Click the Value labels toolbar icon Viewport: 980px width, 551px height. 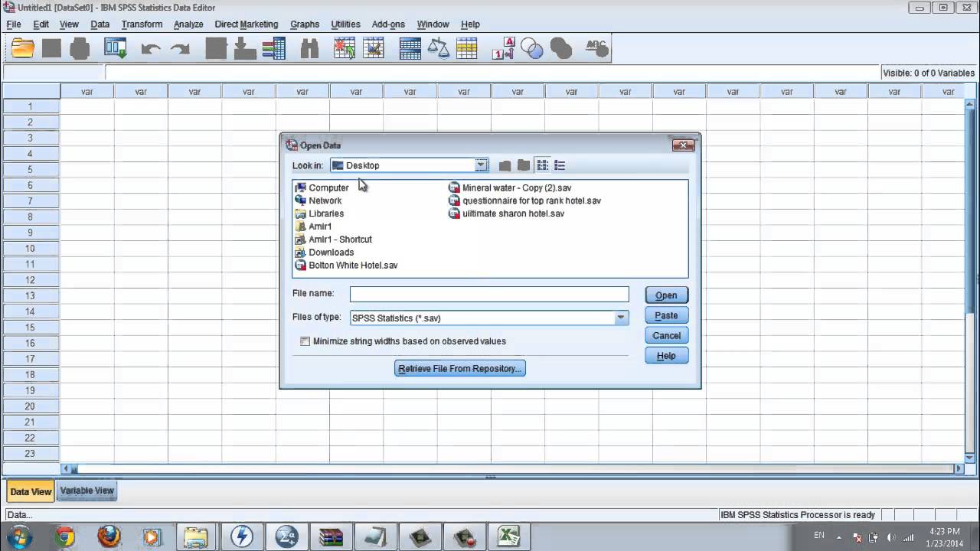[x=503, y=48]
